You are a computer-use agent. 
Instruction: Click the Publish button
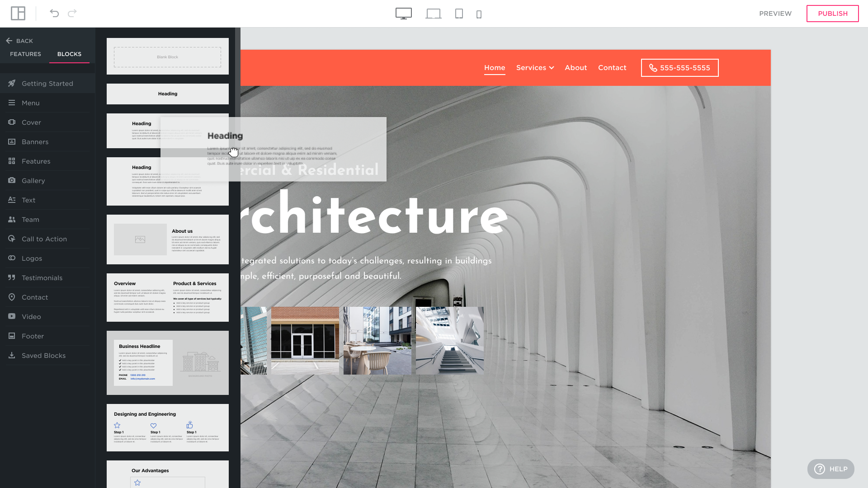(x=832, y=14)
